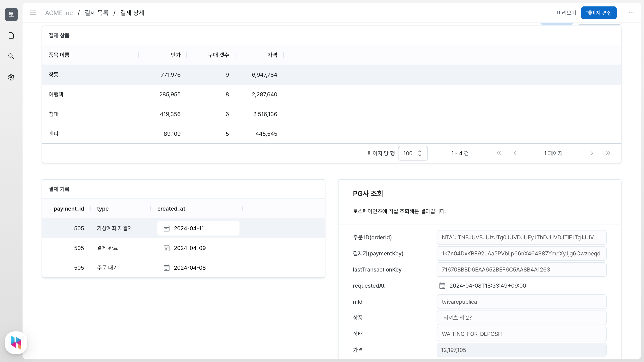Open the rows-per-page 100 dropdown

coord(413,153)
